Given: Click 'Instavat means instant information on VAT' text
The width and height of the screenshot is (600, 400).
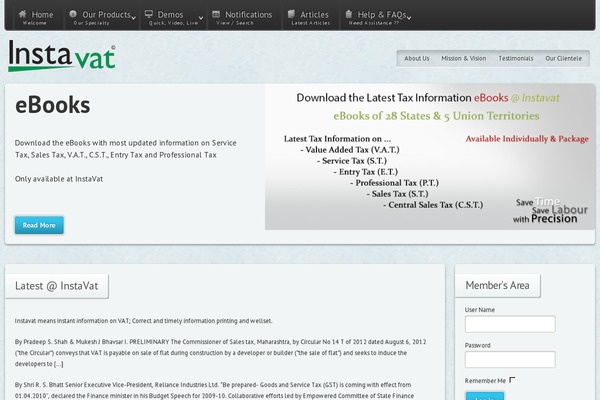Looking at the screenshot, I should point(143,321).
